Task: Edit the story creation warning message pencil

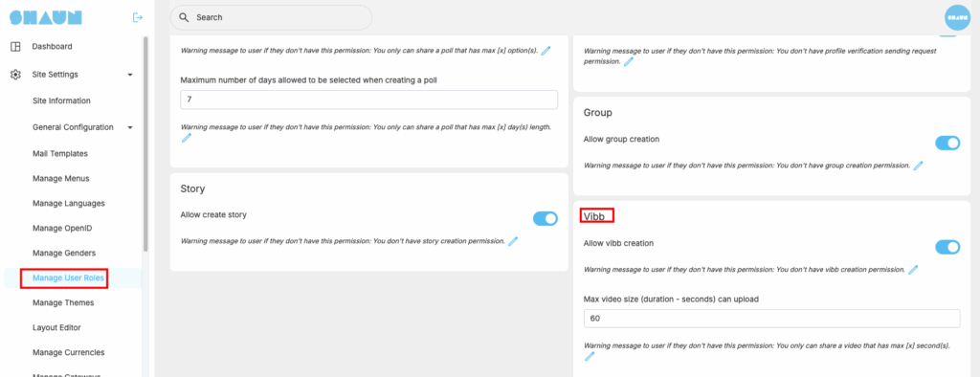Action: (513, 241)
